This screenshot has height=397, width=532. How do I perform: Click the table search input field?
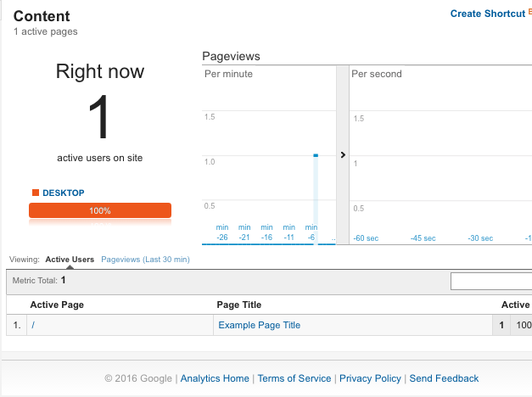491,281
